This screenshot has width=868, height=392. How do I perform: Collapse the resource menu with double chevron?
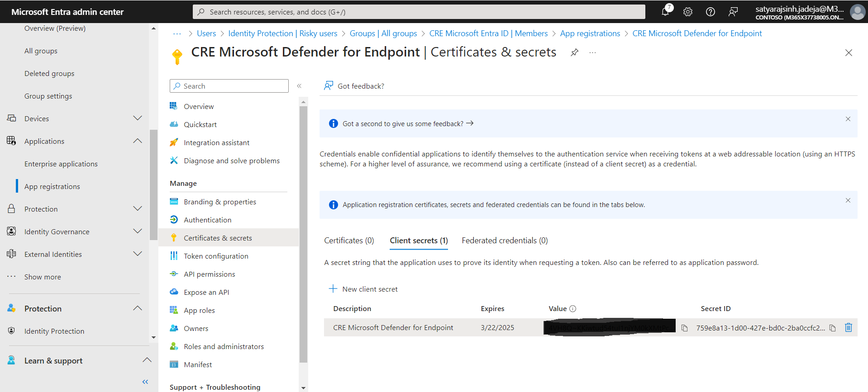pos(299,86)
